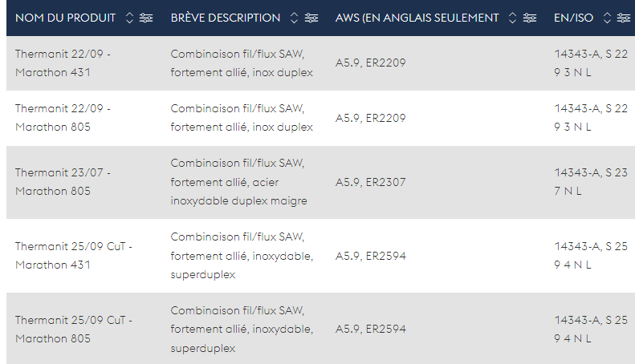The width and height of the screenshot is (635, 364).
Task: Sort the EN/ISO column using sort arrows
Action: (607, 18)
